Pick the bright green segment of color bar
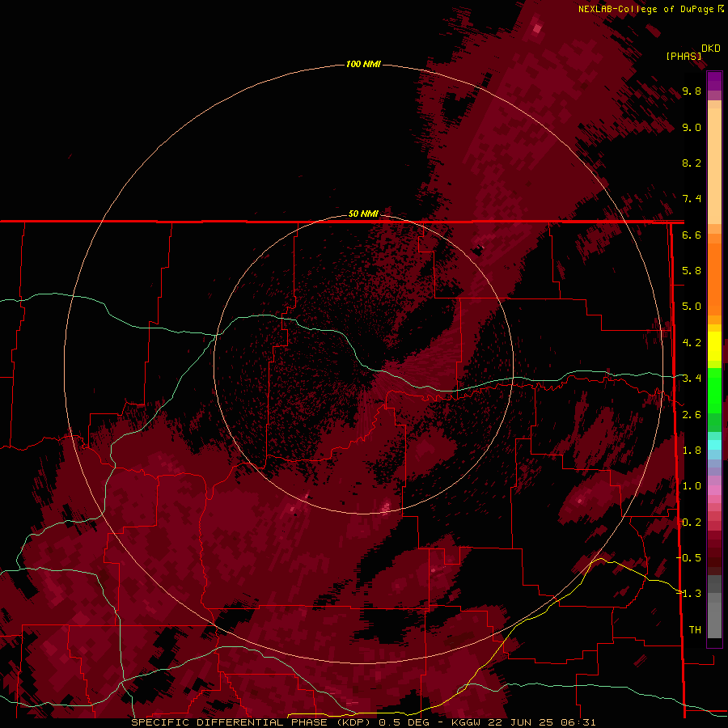 714,390
